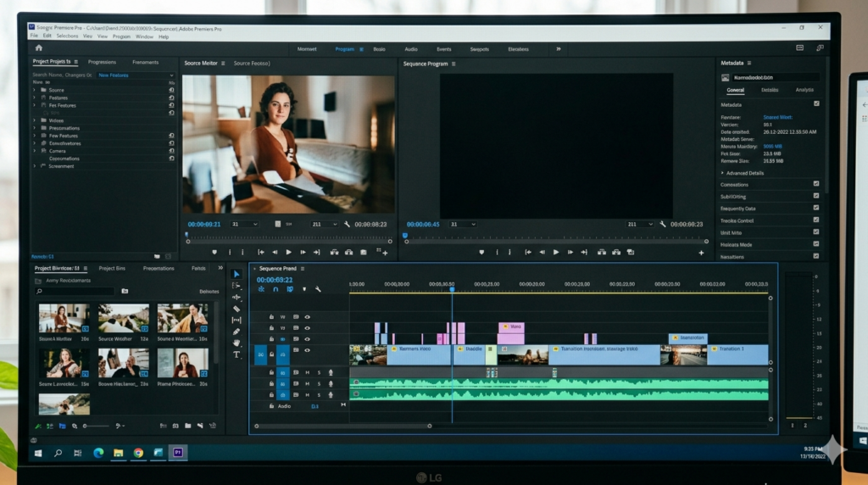Toggle the Trecika Contict checkbox
Screen dimensions: 868x485
point(816,220)
